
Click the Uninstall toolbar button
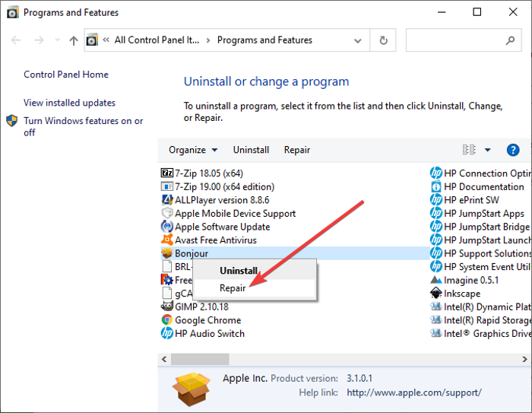click(x=251, y=150)
